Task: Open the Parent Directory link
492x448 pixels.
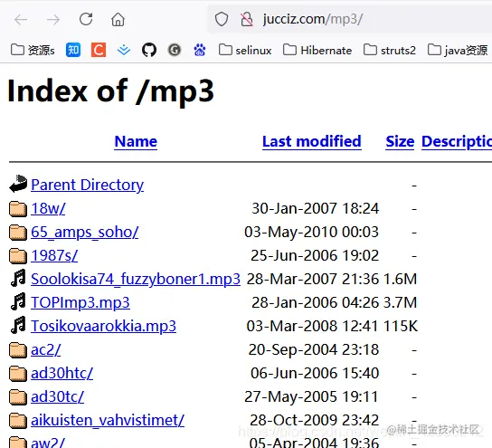Action: 87,185
